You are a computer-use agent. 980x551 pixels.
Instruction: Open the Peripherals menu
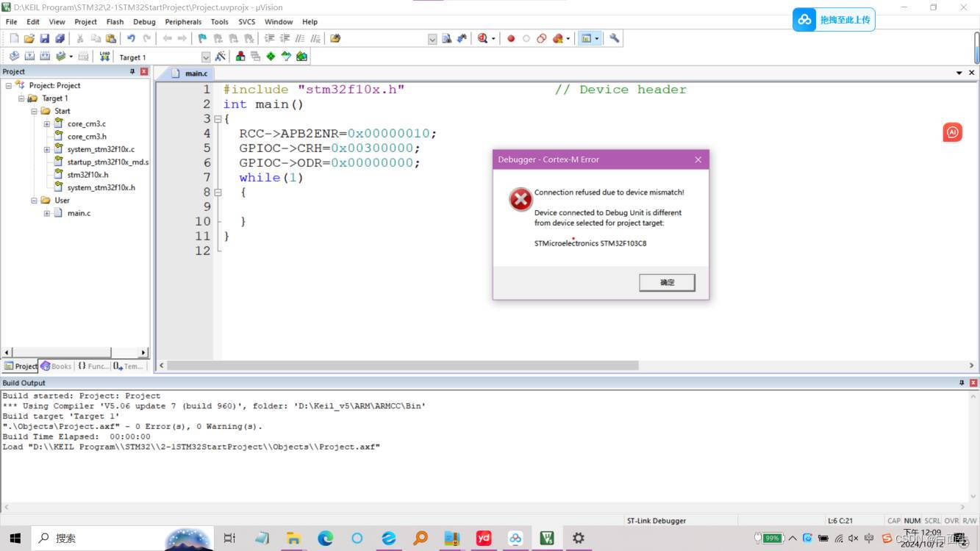pyautogui.click(x=183, y=22)
